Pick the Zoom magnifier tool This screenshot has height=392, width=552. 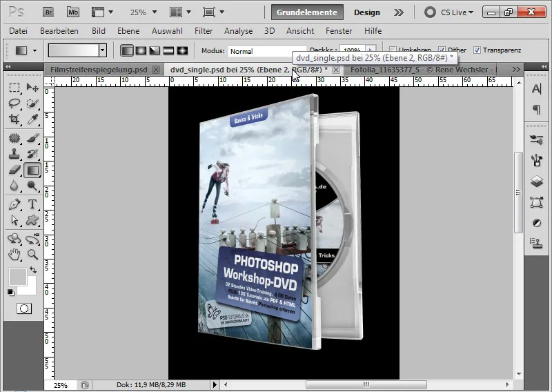pos(32,254)
